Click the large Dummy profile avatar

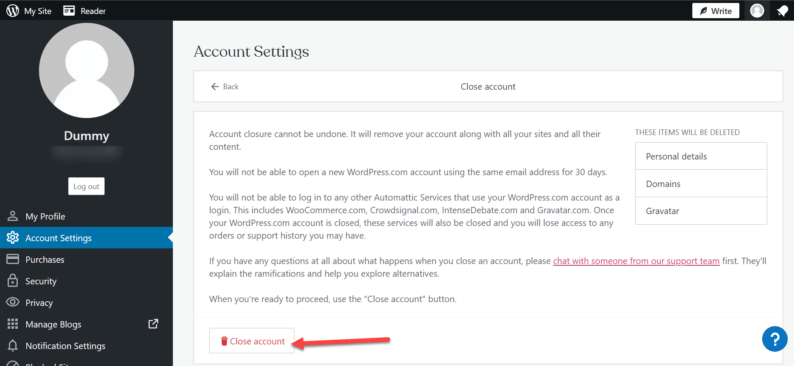[x=87, y=70]
